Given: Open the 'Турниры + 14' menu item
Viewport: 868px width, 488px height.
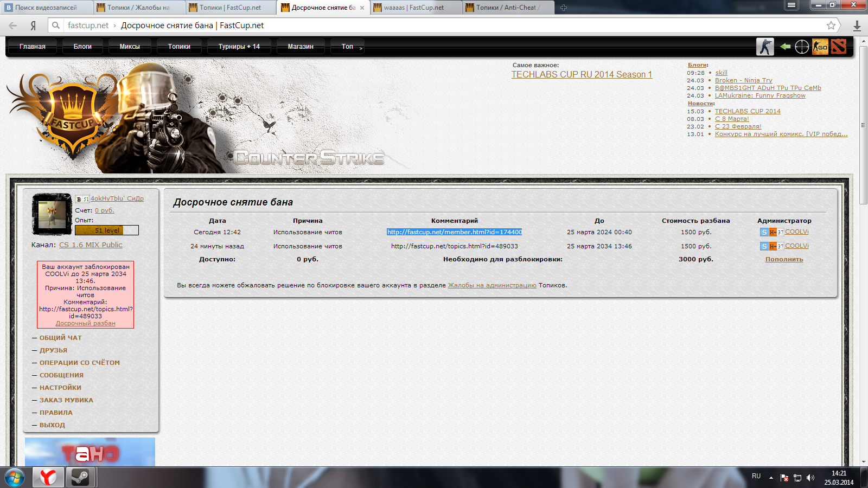Looking at the screenshot, I should pyautogui.click(x=239, y=47).
